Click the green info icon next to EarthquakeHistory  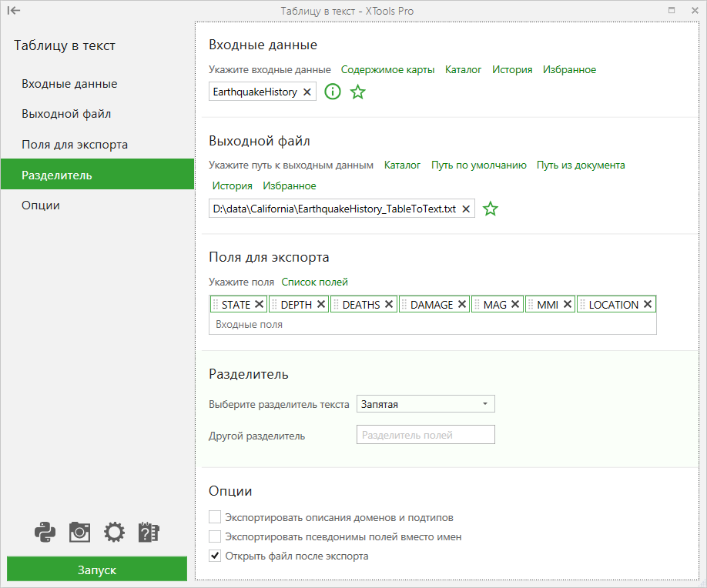pos(332,92)
